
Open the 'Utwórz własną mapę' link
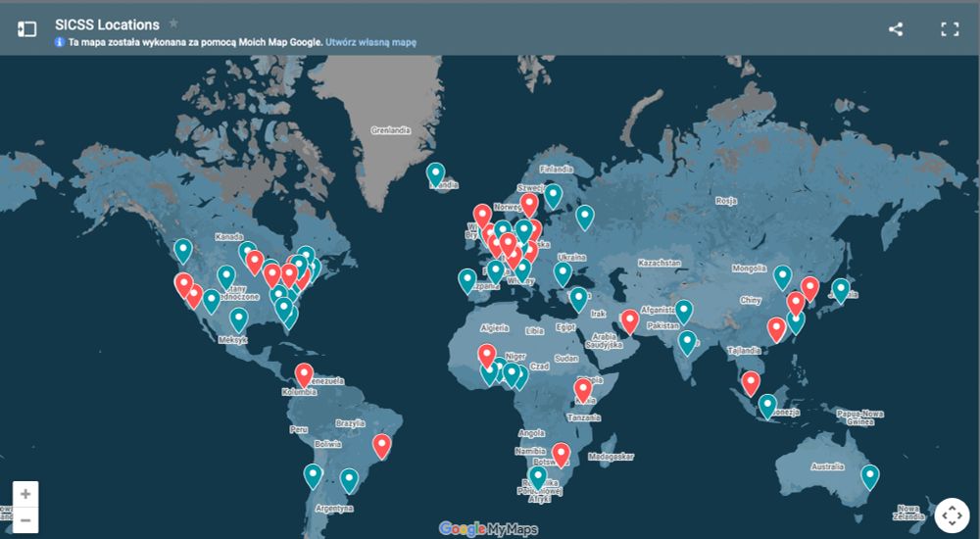click(x=370, y=42)
